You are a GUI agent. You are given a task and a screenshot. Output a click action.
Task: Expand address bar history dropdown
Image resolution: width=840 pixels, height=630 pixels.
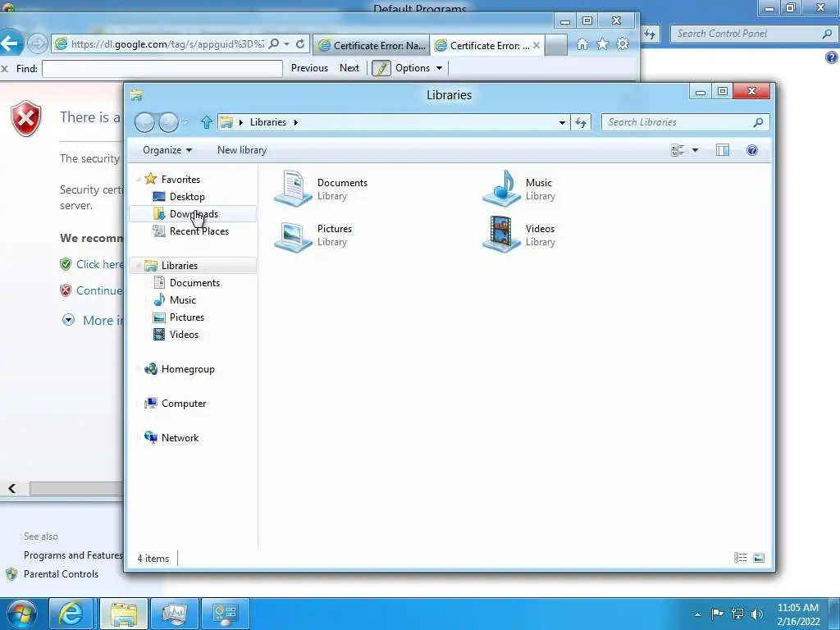coord(562,123)
